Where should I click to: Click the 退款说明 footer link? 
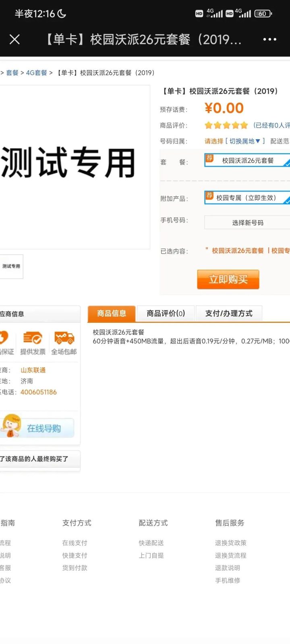[228, 568]
